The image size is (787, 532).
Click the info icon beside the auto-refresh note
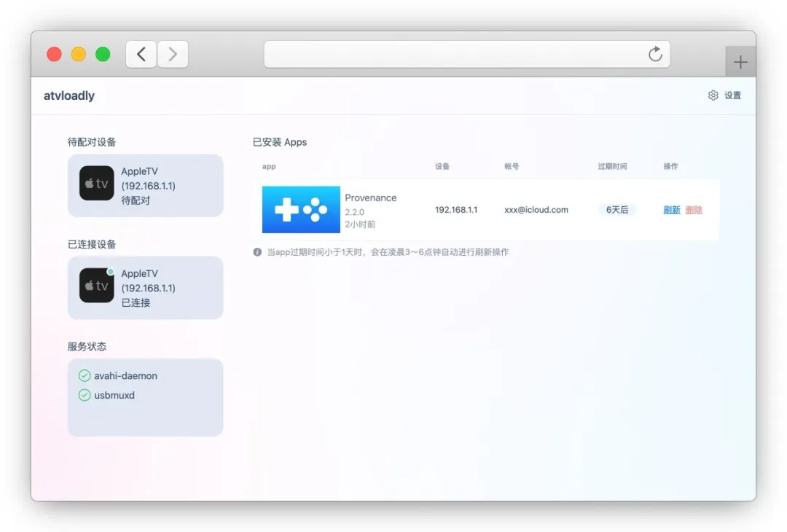(x=257, y=252)
